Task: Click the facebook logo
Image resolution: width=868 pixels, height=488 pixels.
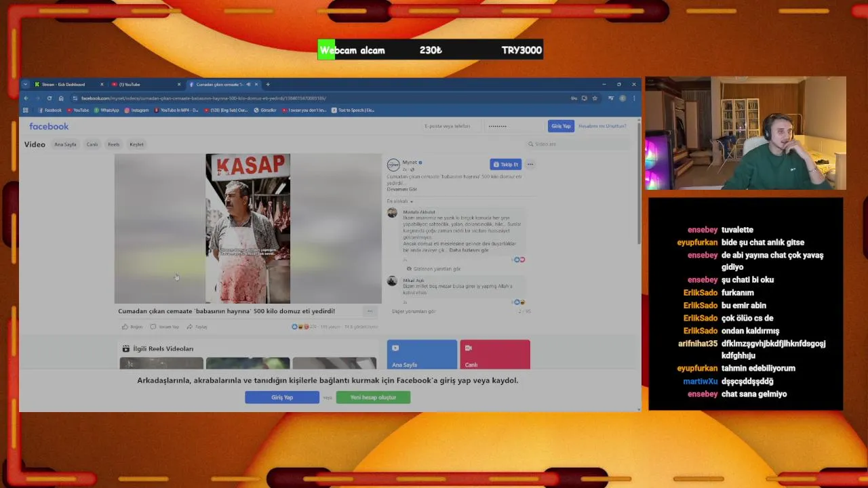Action: click(x=49, y=126)
